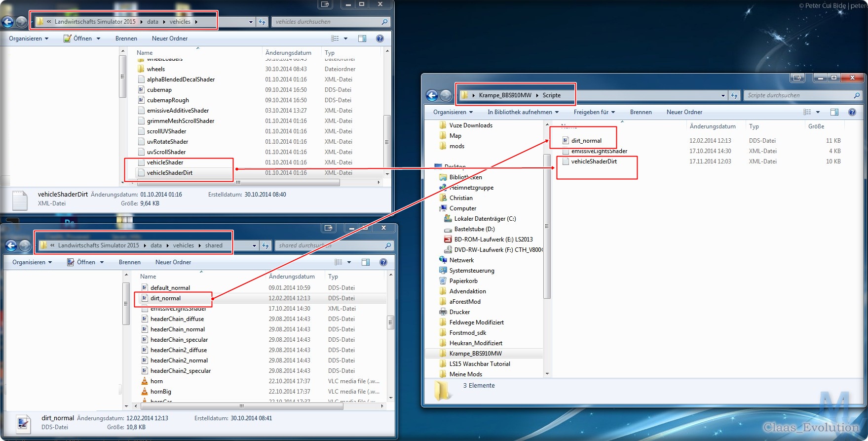Toggle the preview pane in the shared window
This screenshot has height=441, width=868.
(365, 262)
